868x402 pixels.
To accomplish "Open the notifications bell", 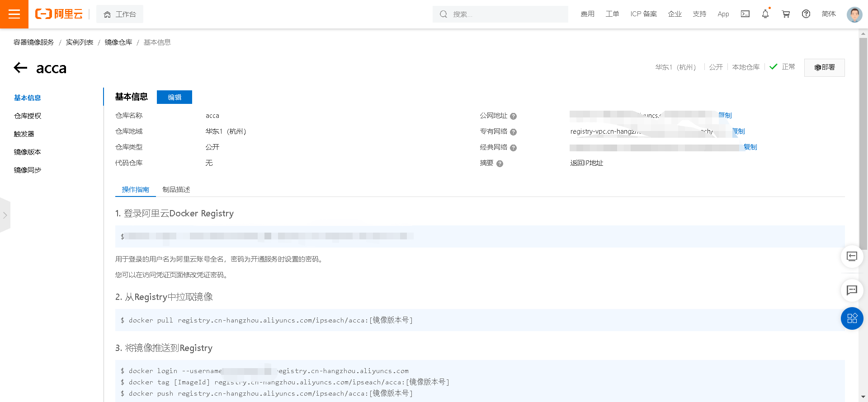I will click(765, 14).
